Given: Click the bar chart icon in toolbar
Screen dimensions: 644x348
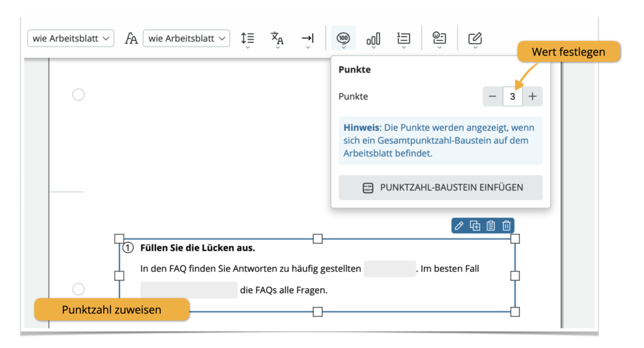Looking at the screenshot, I should coord(373,38).
